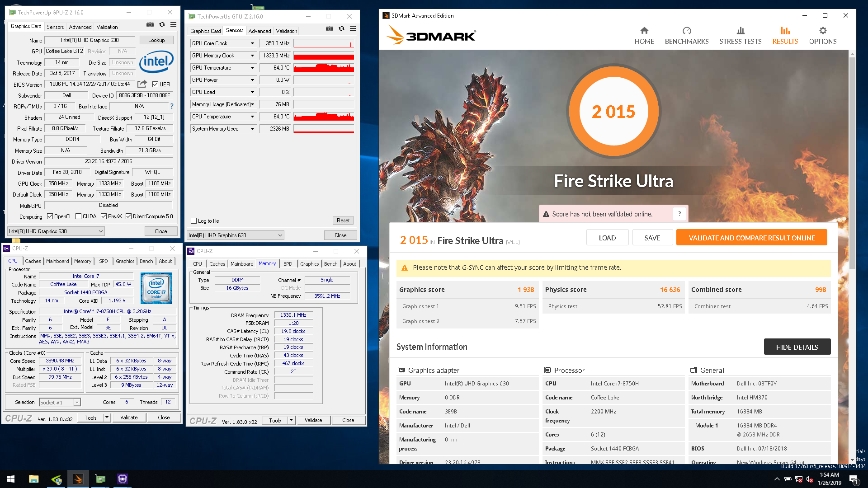This screenshot has width=868, height=488.
Task: Switch to Validation tab in GPU-Z Sensors window
Action: pos(287,31)
